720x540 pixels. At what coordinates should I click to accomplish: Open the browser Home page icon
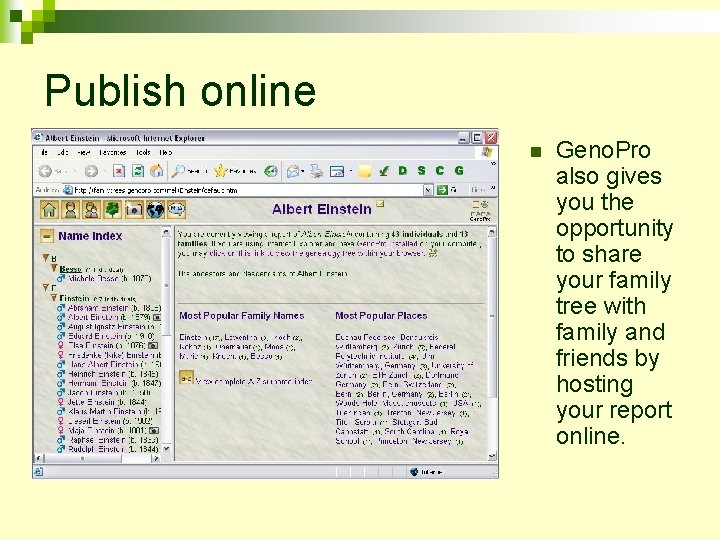(x=157, y=171)
